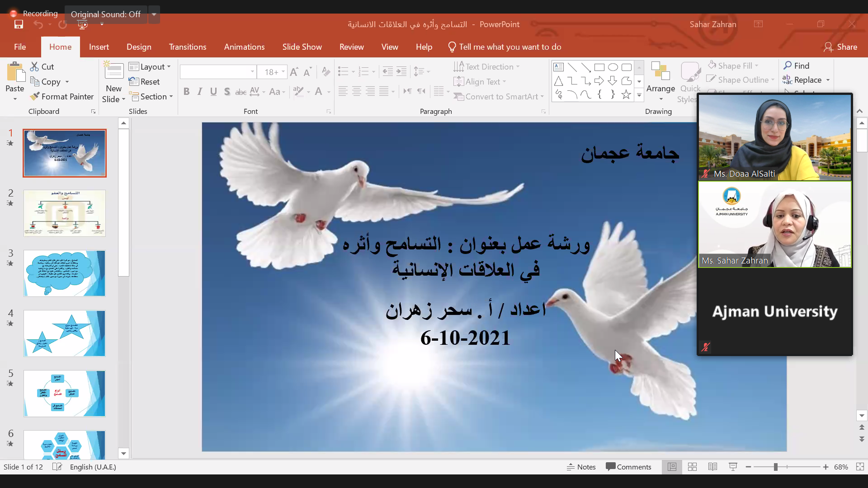Viewport: 868px width, 488px height.
Task: Toggle Italic formatting
Action: [x=200, y=92]
